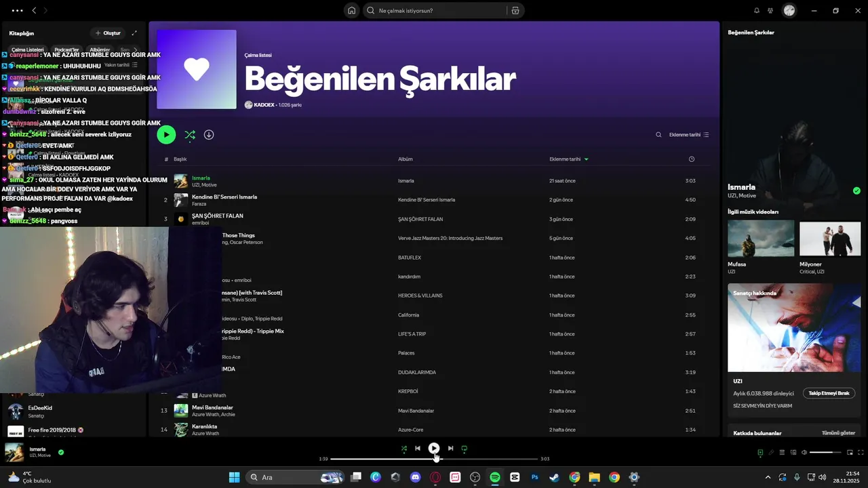Show hidden system tray icons chevron
The image size is (868, 488).
point(768,477)
